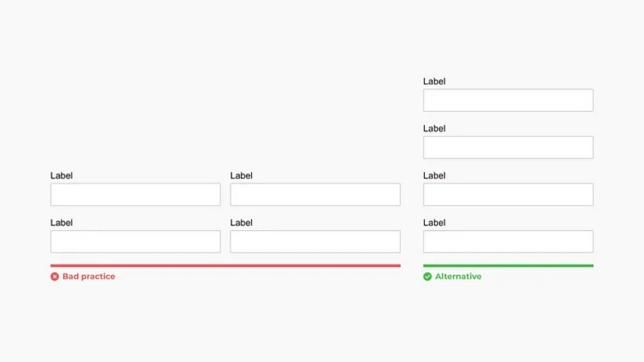Focus the third input in the single-column form
This screenshot has height=362, width=644.
coord(509,195)
